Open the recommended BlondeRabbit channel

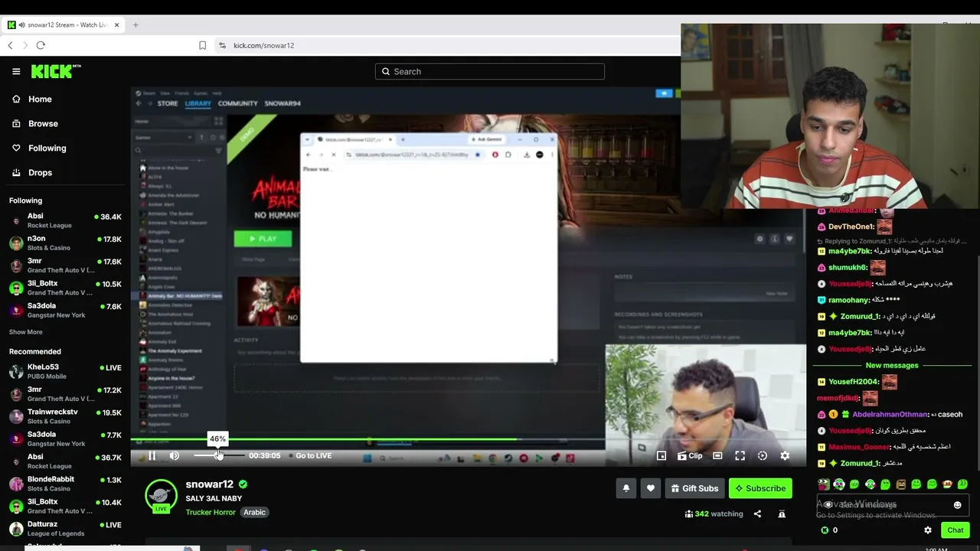pos(65,484)
